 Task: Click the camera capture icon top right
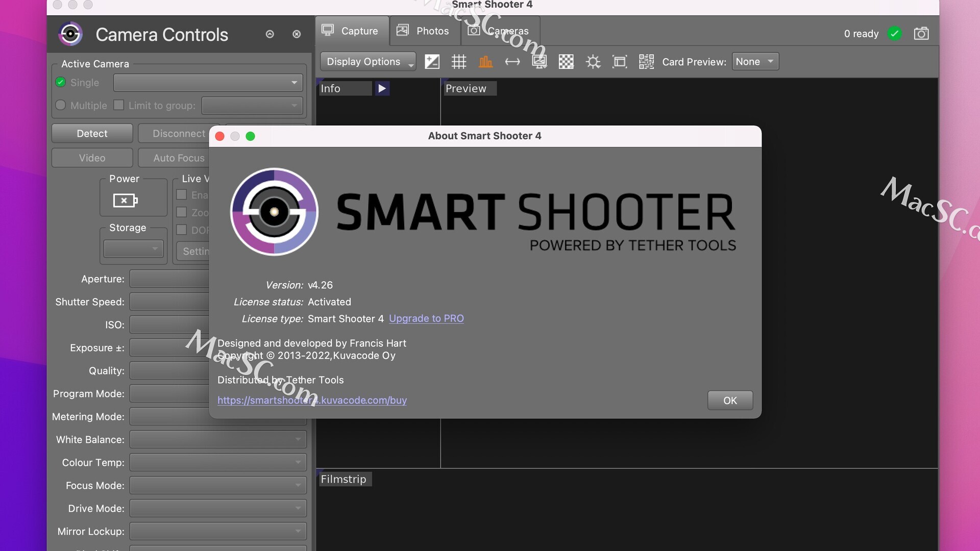coord(921,33)
